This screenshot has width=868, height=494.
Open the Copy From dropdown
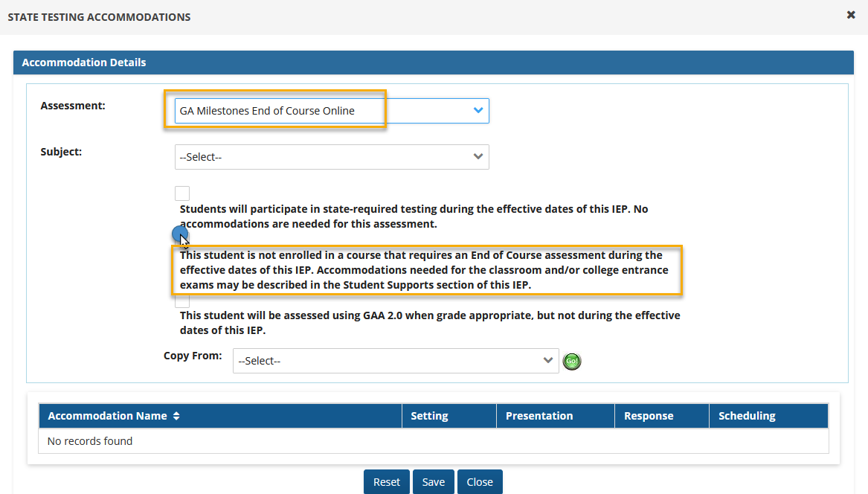point(395,361)
